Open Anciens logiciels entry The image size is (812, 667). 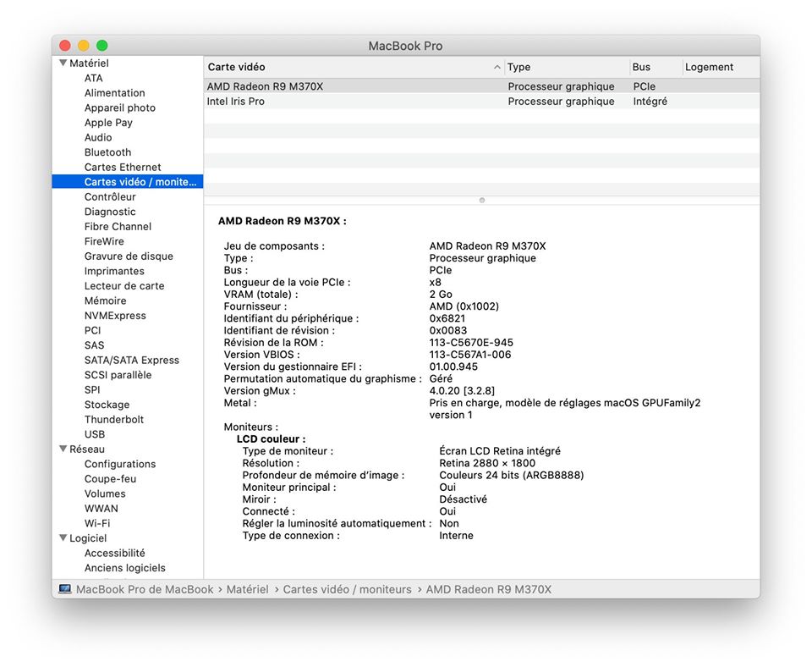[125, 568]
